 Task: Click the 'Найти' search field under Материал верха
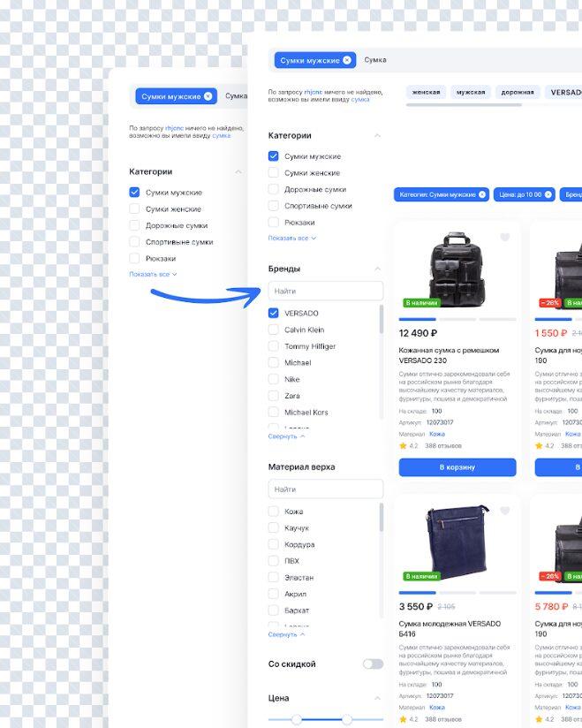325,489
